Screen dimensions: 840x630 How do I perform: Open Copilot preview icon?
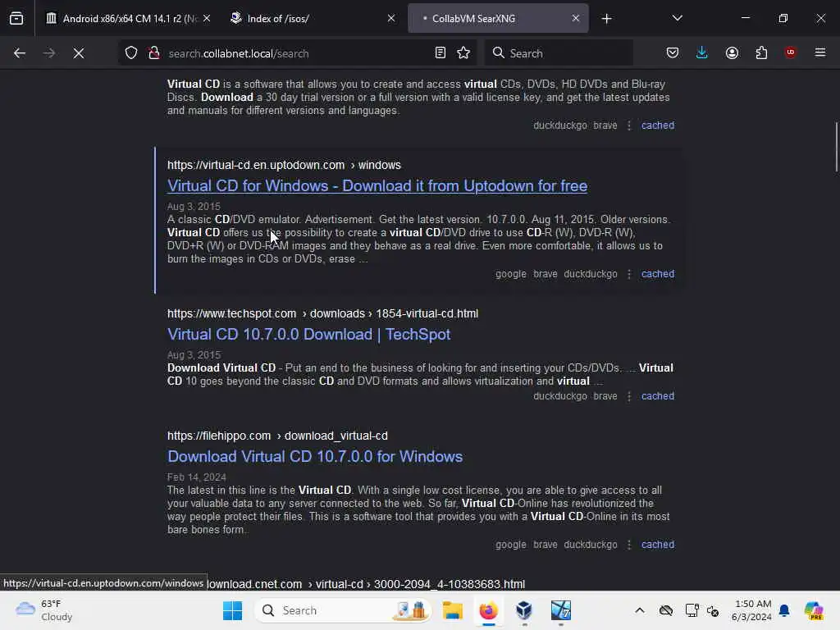pyautogui.click(x=814, y=610)
